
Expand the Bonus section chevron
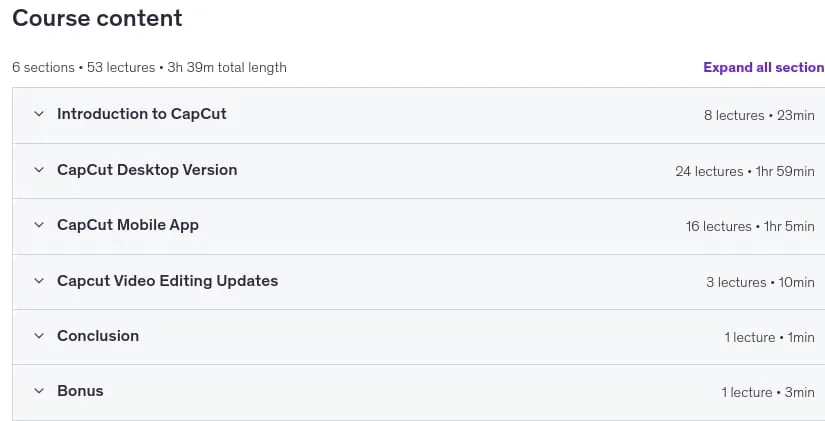click(x=39, y=390)
